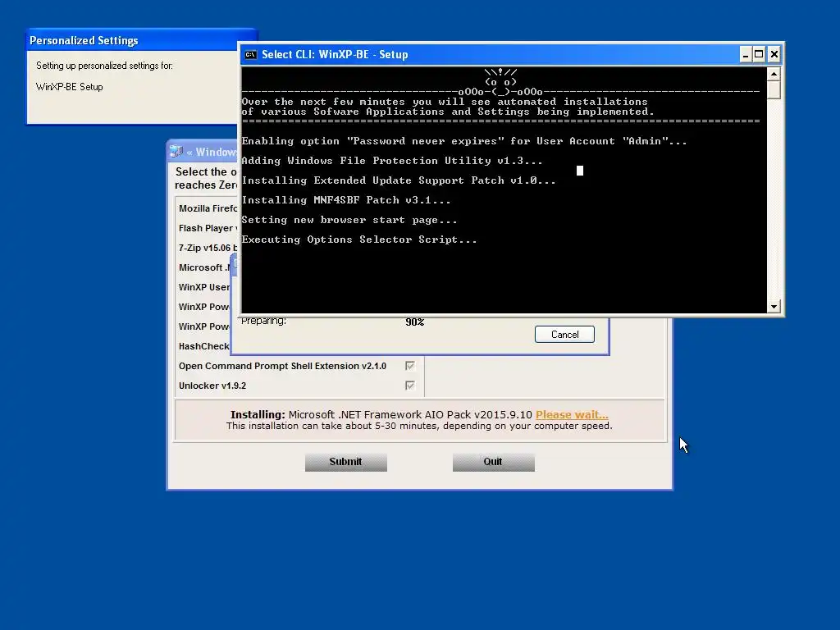Select 'WinXP User' row in options list
This screenshot has height=630, width=840.
coord(203,287)
